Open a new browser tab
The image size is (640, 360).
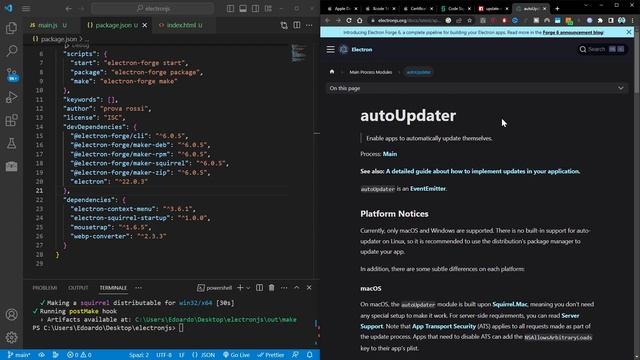click(557, 9)
